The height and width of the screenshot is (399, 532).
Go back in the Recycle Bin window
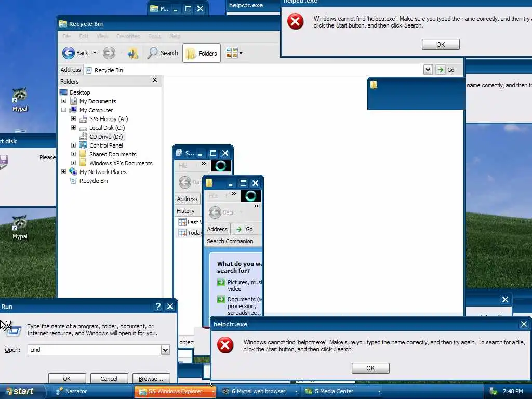pyautogui.click(x=75, y=53)
